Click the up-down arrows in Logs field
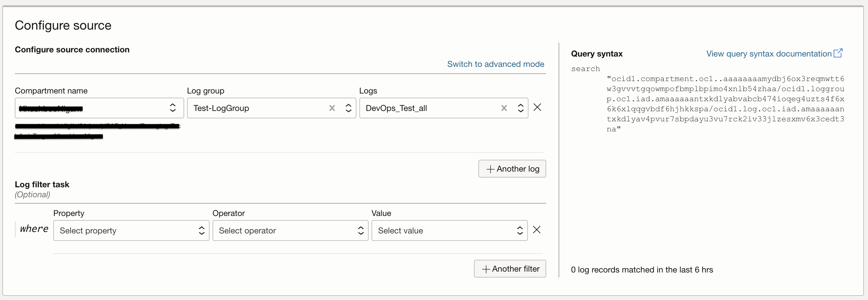Image resolution: width=868 pixels, height=300 pixels. point(520,108)
